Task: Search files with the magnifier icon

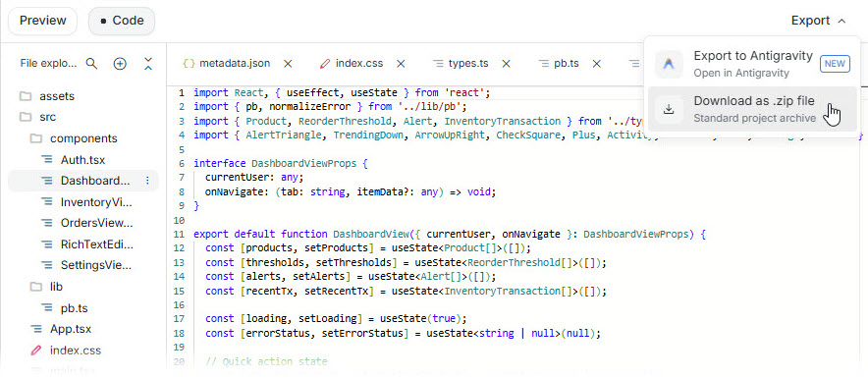Action: (x=92, y=64)
